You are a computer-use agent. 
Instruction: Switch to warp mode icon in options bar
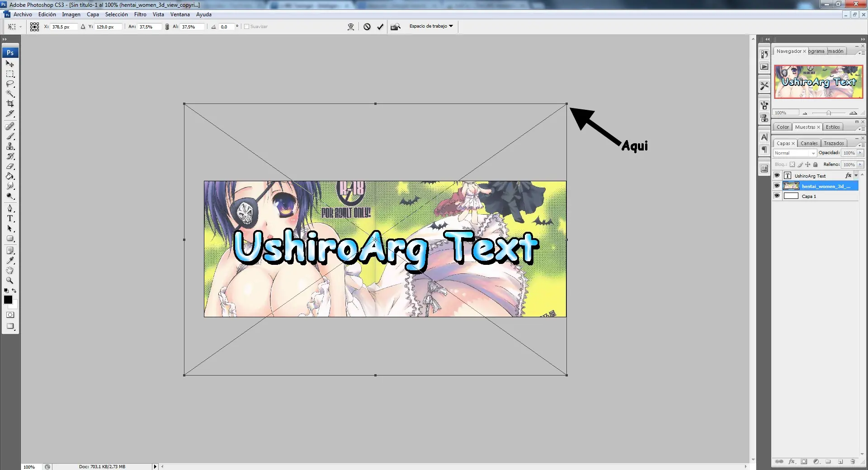point(351,27)
